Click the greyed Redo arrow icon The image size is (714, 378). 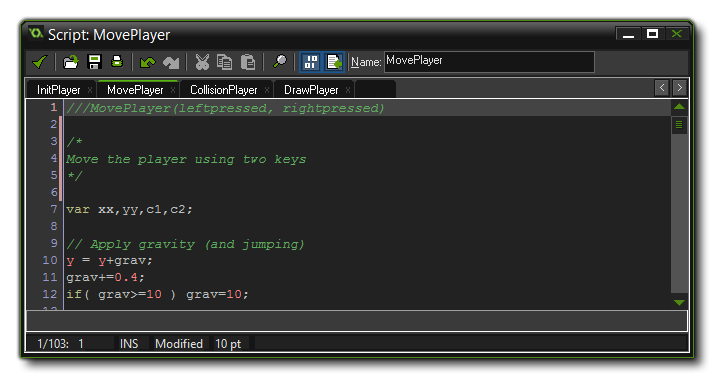point(171,62)
